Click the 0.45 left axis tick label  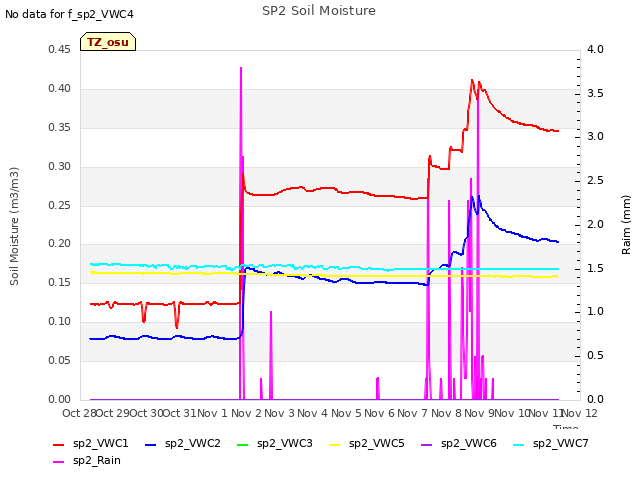click(59, 49)
